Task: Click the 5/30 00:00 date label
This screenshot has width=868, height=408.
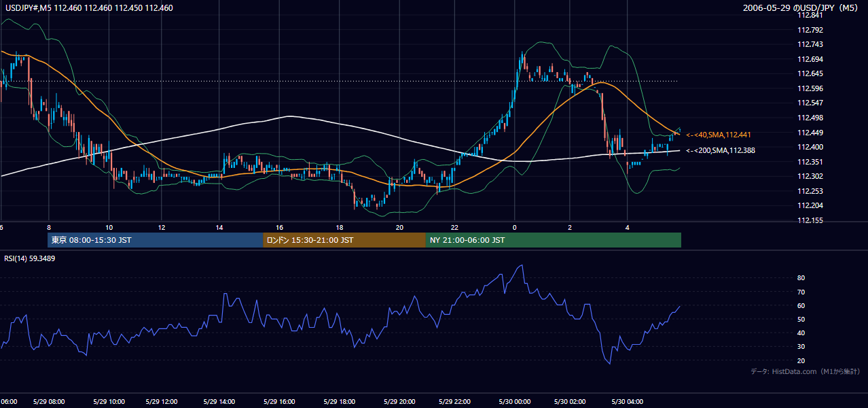Action: tap(513, 401)
